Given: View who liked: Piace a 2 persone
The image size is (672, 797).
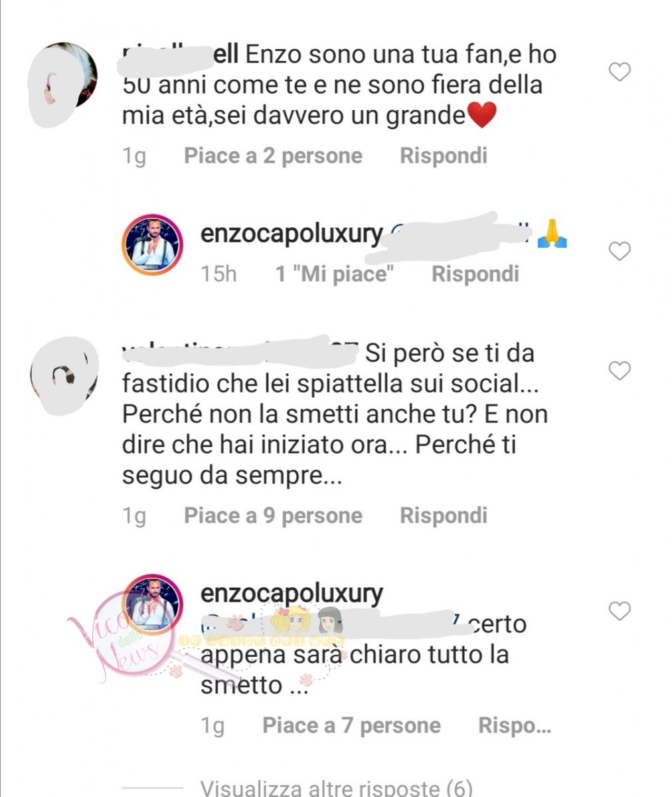Looking at the screenshot, I should (273, 155).
